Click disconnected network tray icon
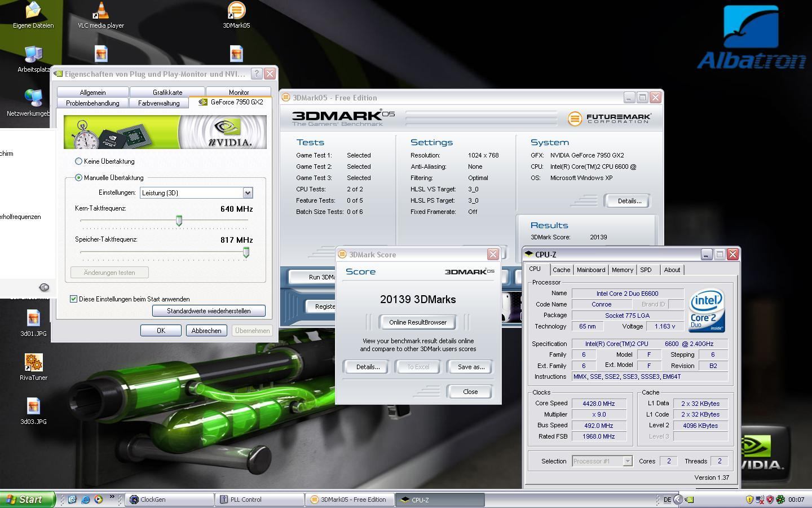 click(x=760, y=500)
